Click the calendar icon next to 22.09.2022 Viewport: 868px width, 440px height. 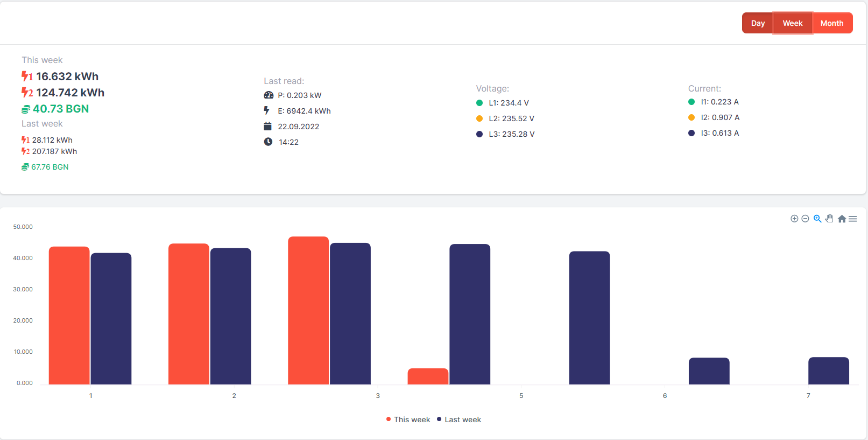[267, 127]
